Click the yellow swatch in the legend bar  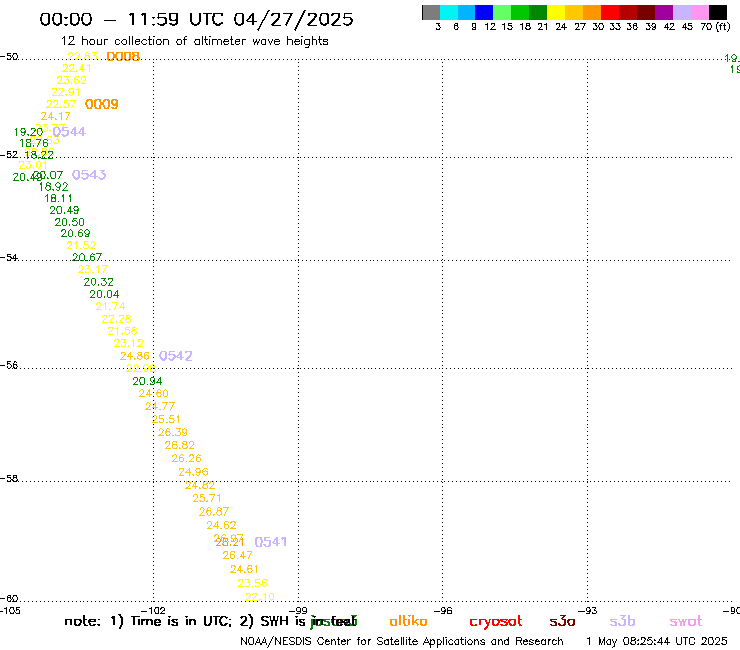click(556, 12)
